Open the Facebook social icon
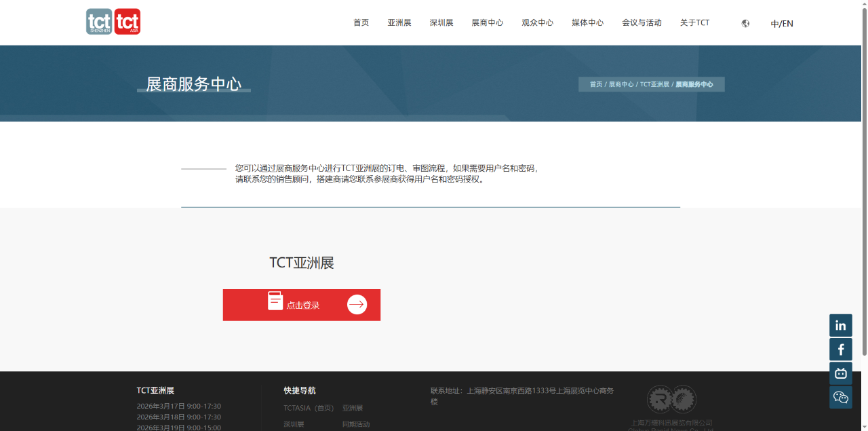868x431 pixels. [840, 350]
